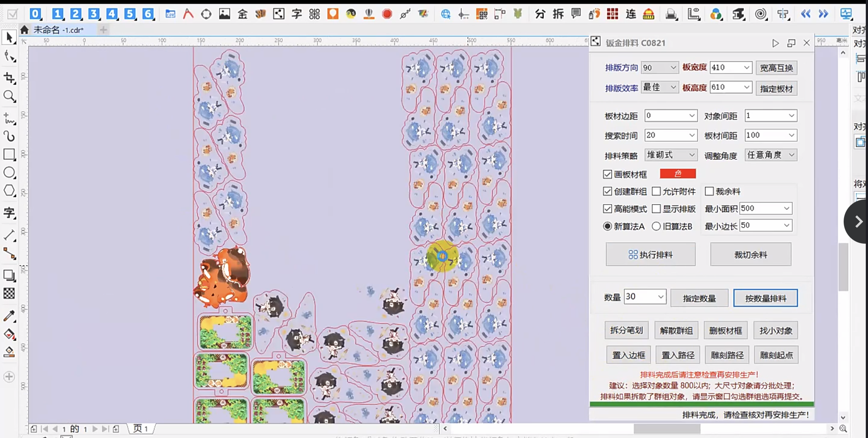Click the 连 toolbar icon

click(631, 14)
